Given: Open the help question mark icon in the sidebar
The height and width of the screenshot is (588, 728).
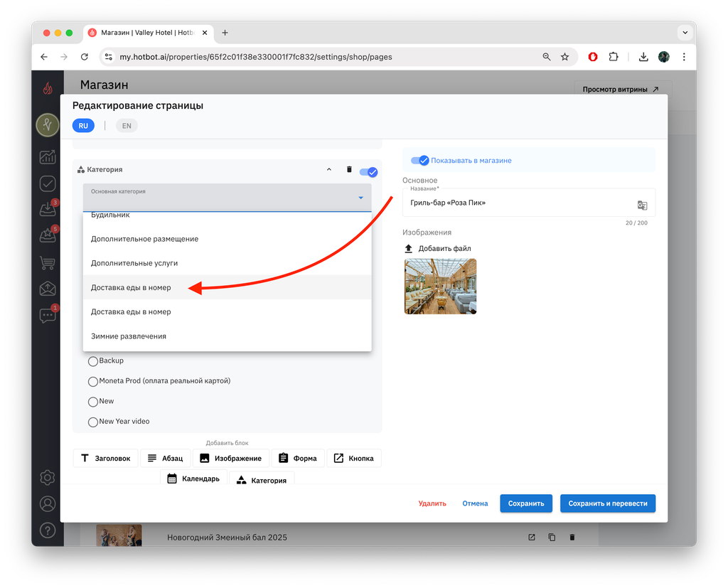Looking at the screenshot, I should (48, 530).
